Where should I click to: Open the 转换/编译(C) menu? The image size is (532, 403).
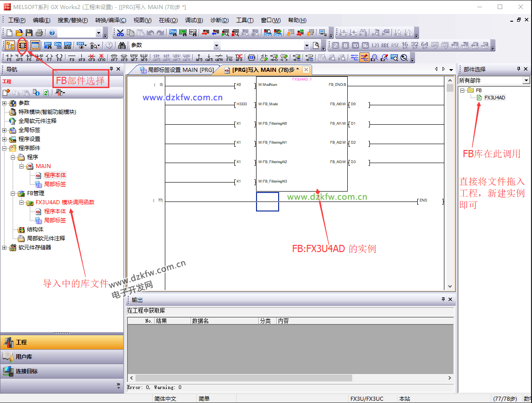(x=110, y=20)
